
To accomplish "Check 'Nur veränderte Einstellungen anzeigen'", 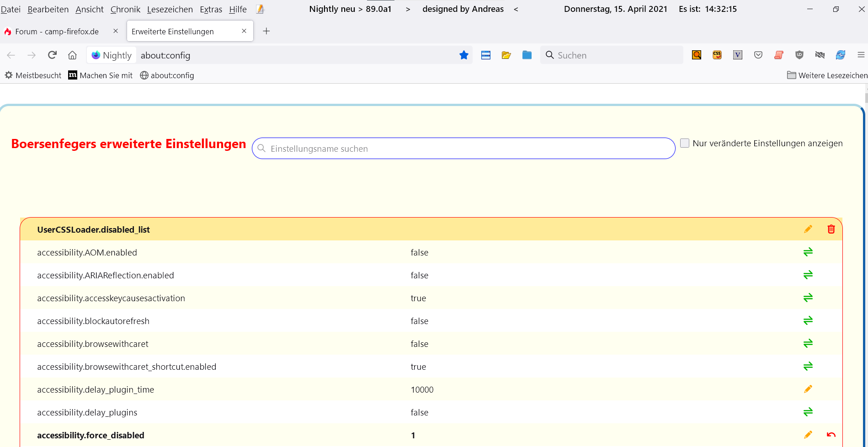I will coord(685,144).
